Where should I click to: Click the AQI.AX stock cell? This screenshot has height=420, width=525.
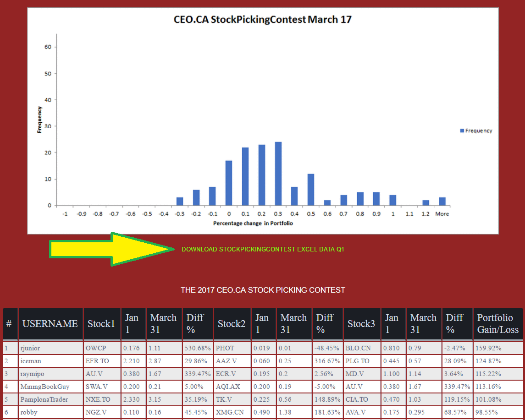click(232, 387)
